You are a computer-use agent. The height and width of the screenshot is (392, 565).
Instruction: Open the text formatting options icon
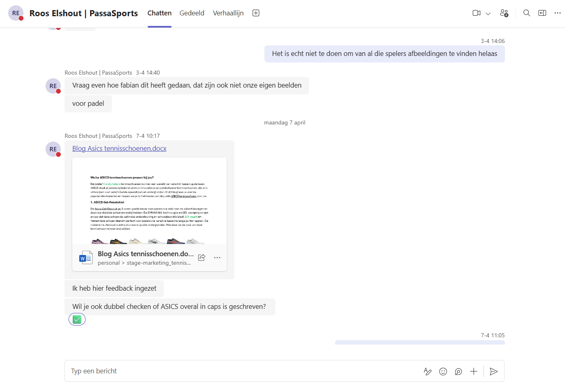pos(428,371)
